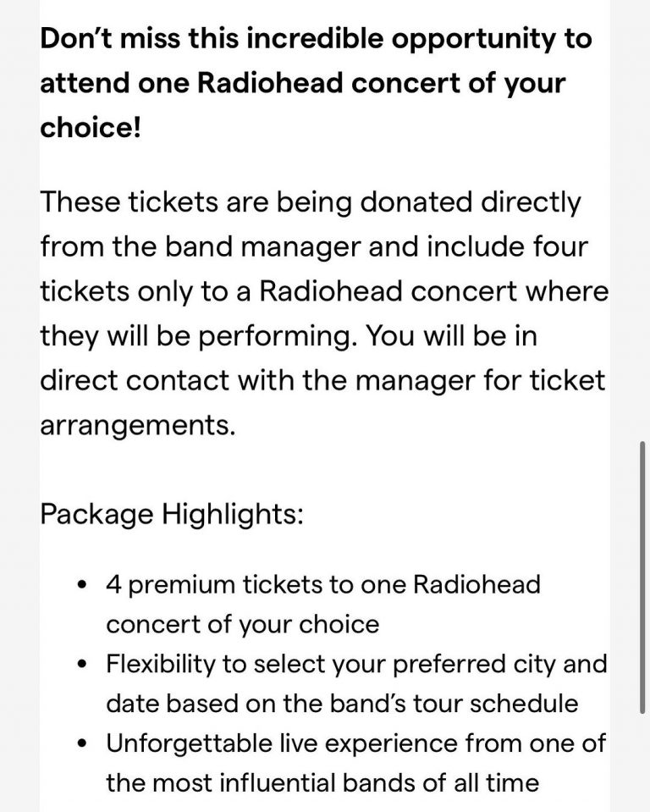The image size is (650, 812).
Task: Click the "4 premium tickets to one Radiohead" line
Action: [322, 585]
